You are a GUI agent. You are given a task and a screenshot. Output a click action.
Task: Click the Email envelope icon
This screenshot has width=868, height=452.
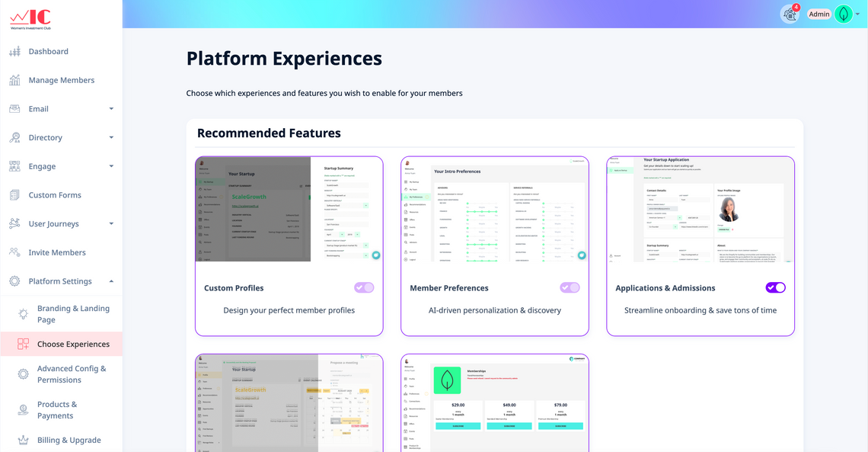(x=15, y=109)
